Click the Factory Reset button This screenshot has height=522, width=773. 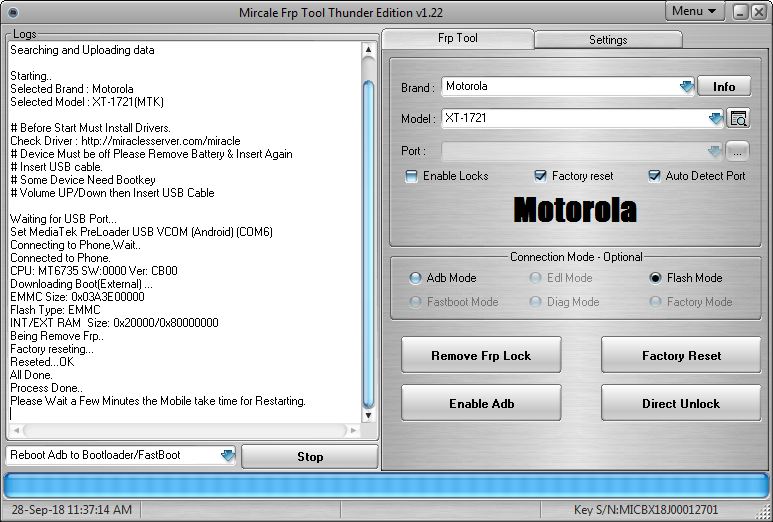click(x=681, y=355)
